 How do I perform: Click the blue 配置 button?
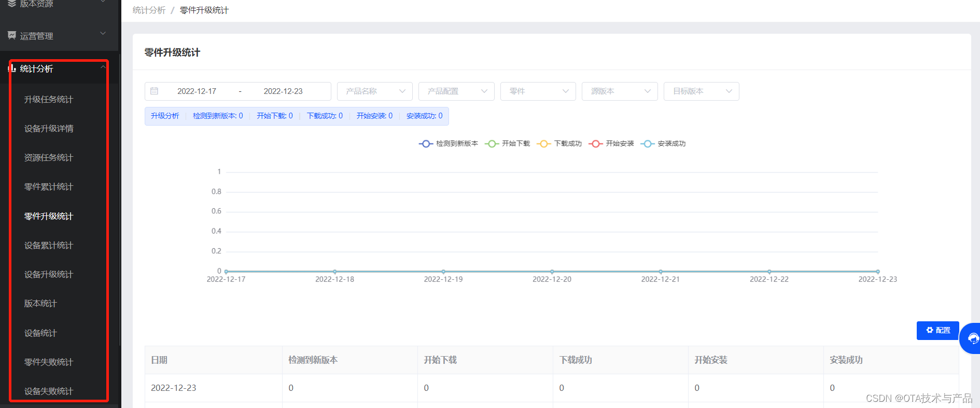point(937,331)
